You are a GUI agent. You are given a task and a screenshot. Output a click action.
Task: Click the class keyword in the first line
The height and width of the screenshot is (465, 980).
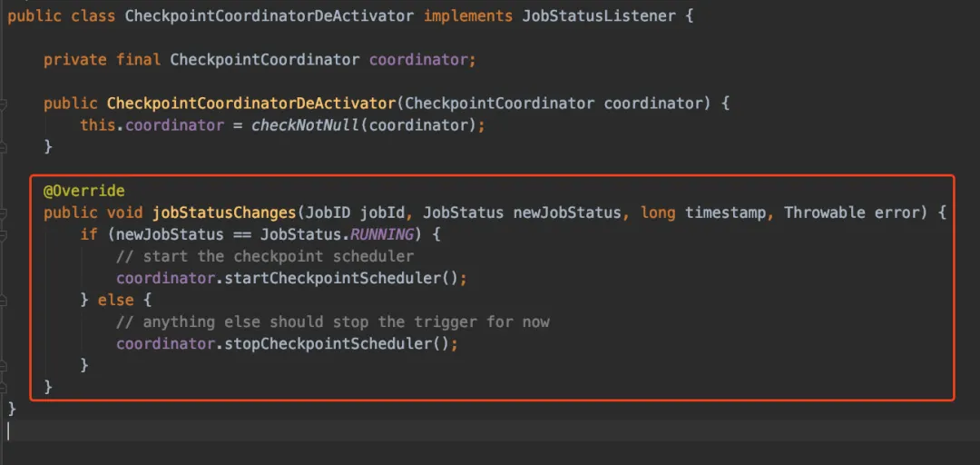93,15
